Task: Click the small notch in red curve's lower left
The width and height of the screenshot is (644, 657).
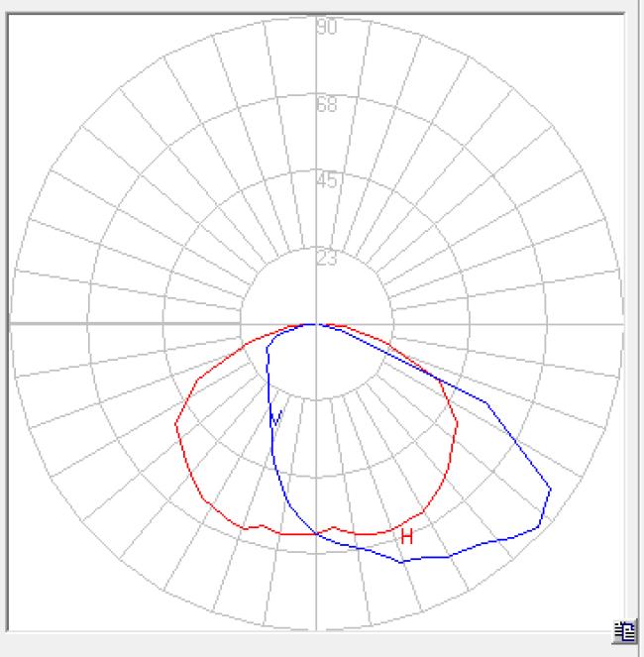Action: (260, 525)
